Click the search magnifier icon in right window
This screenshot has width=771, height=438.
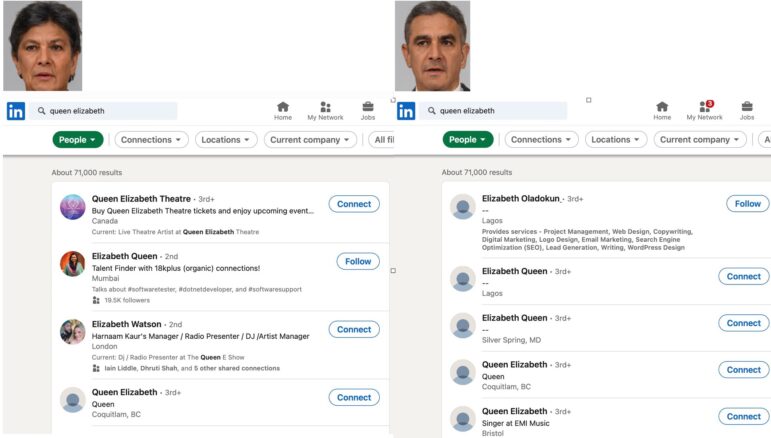click(431, 111)
